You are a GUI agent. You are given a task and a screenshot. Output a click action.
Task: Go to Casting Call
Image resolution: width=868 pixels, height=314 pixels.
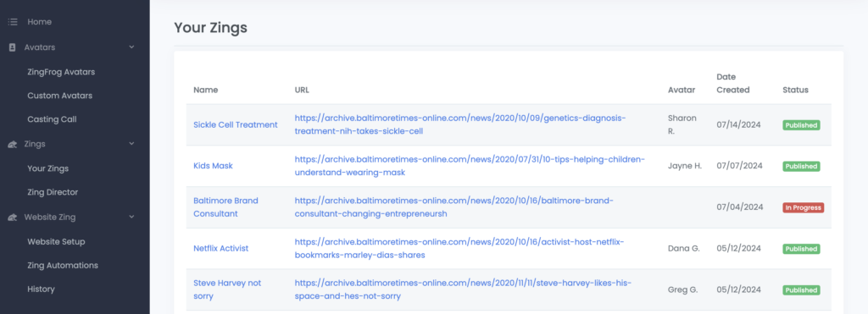[x=52, y=119]
